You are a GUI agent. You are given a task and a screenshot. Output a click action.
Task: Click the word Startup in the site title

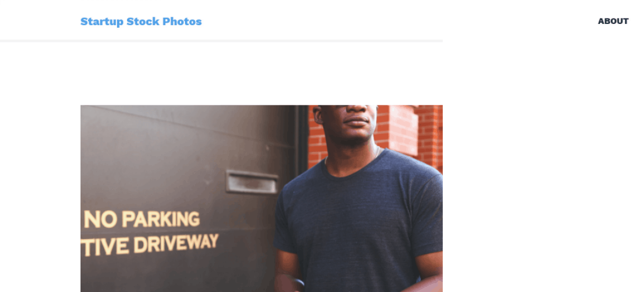coord(102,22)
